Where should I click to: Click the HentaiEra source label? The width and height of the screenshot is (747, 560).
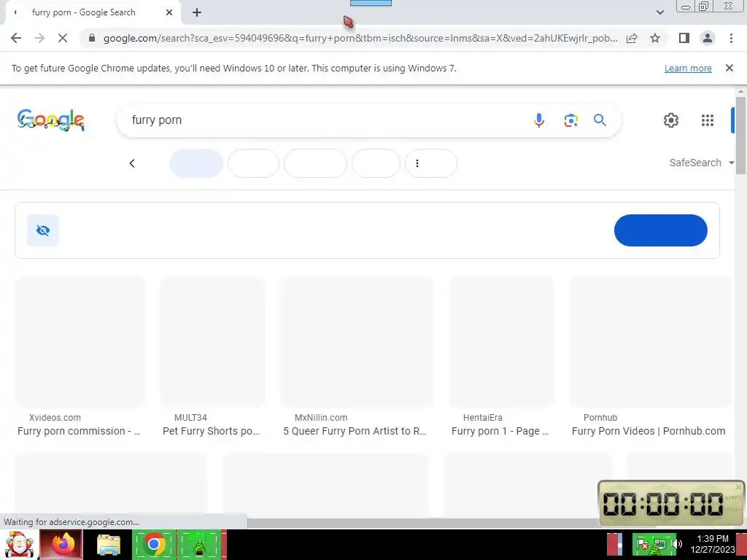(483, 418)
